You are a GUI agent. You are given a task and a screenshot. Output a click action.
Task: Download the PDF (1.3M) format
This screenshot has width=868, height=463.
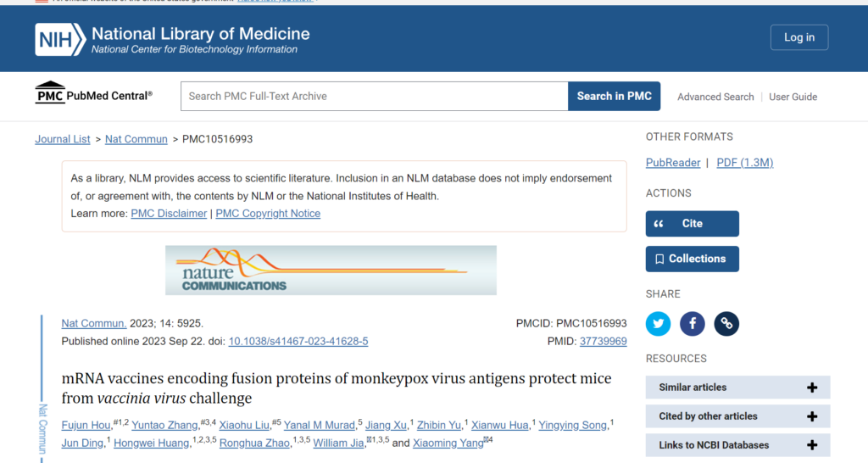pos(744,163)
